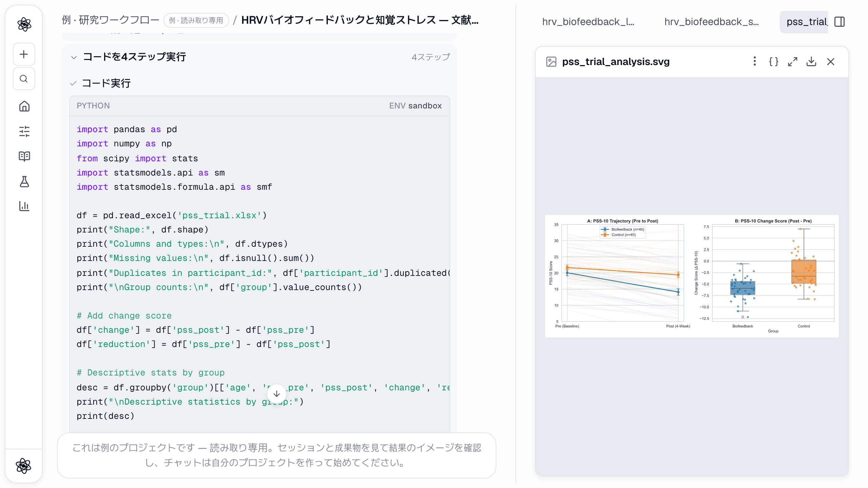Click the '# Descriptive stats by group' comment
Viewport: 868px width, 488px height.
[151, 373]
